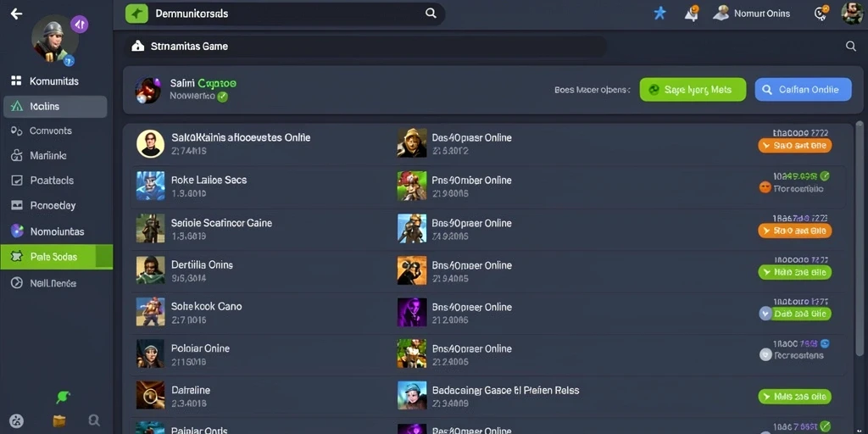Open Sohekook Cano game icon
868x434 pixels.
pos(150,312)
